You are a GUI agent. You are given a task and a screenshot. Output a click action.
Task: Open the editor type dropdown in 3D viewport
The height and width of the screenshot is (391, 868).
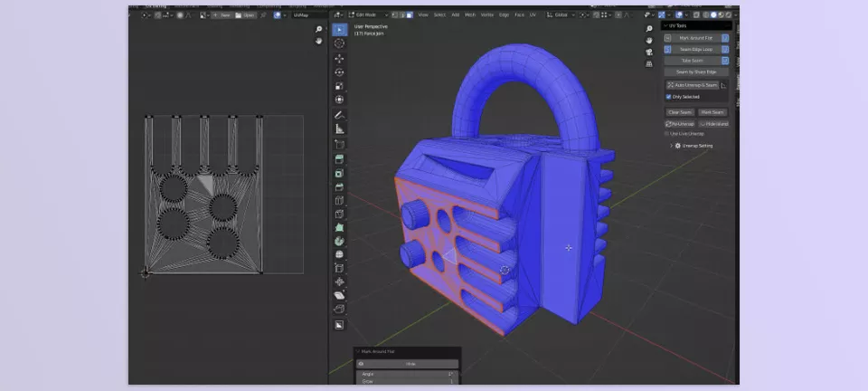[x=337, y=15]
